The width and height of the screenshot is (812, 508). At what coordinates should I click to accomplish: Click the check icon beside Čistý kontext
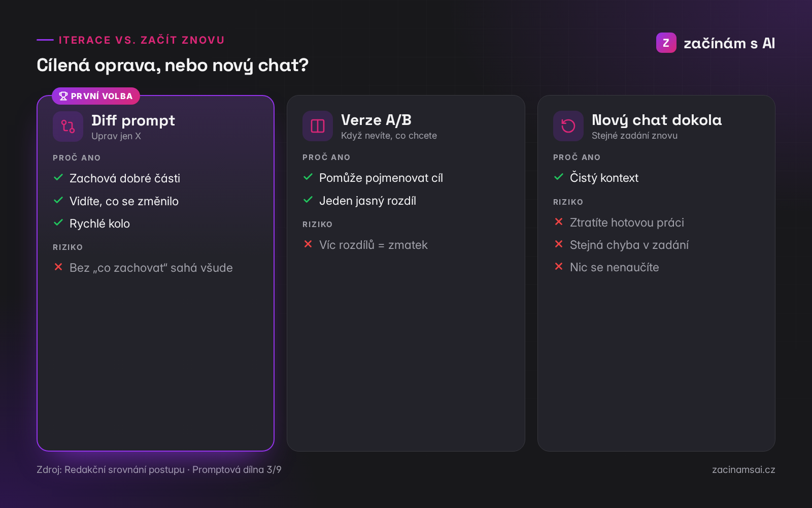559,177
